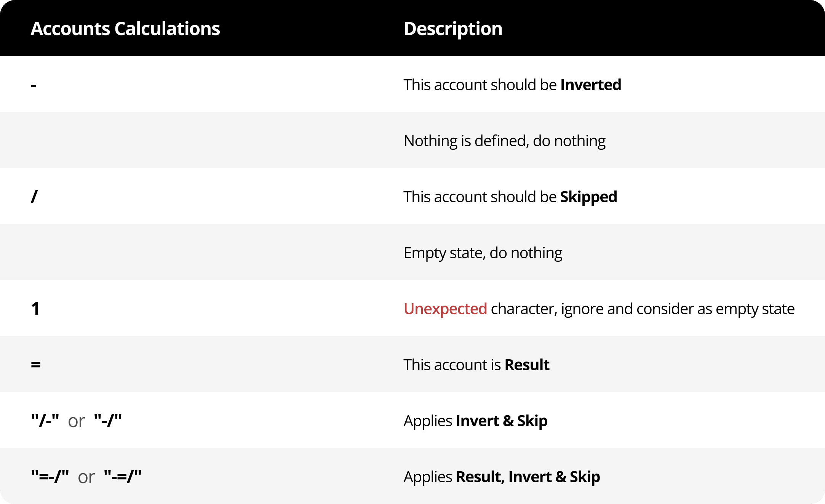The width and height of the screenshot is (825, 504).
Task: Click the "=-/" quoted symbol combination
Action: [50, 477]
